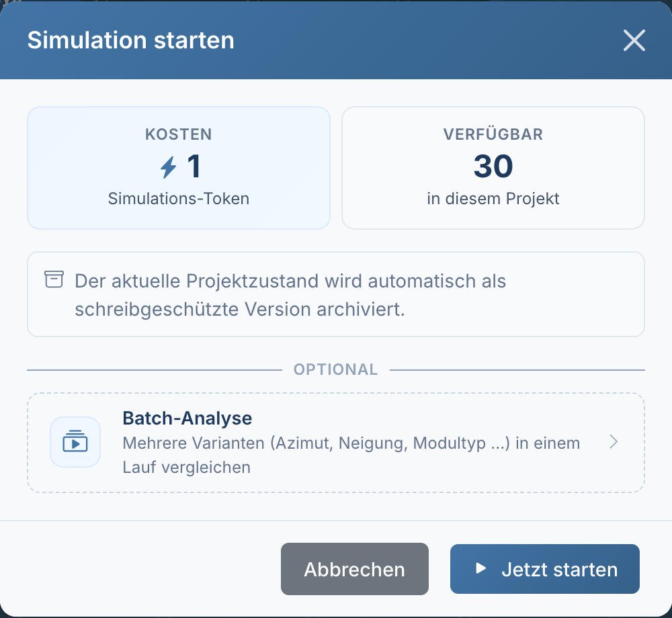Expand Batch-Analyse via the chevron arrow
This screenshot has height=618, width=672.
(x=614, y=441)
